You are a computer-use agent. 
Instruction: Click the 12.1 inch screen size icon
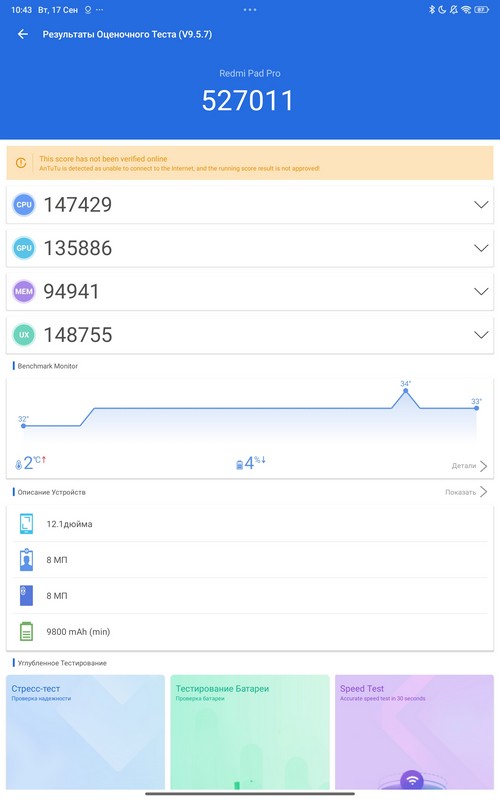click(x=26, y=524)
